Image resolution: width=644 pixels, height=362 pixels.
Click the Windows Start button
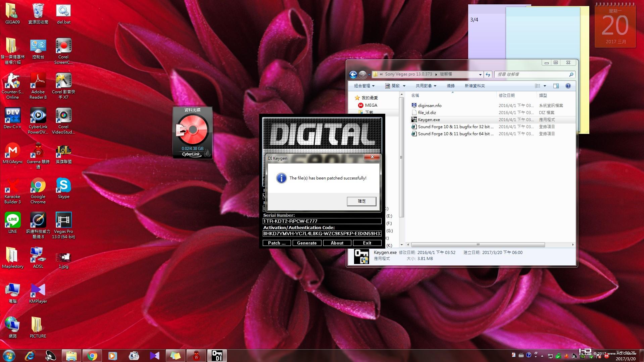pos(9,355)
